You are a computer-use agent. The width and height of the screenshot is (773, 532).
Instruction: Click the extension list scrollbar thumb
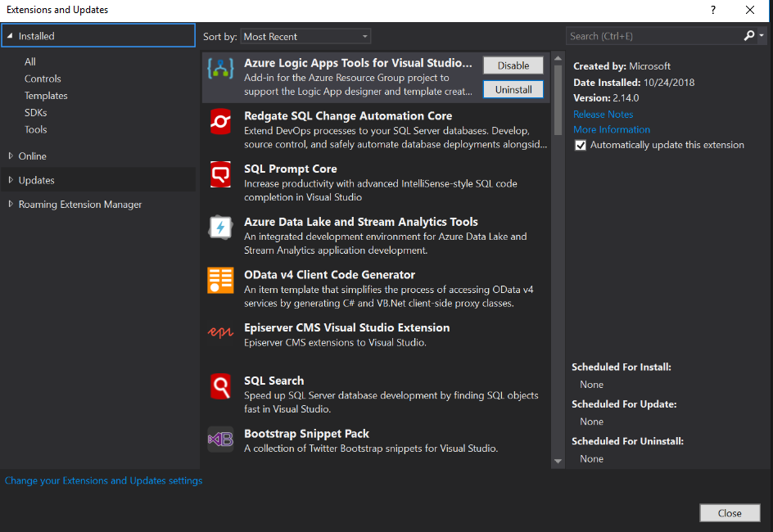coord(558,100)
